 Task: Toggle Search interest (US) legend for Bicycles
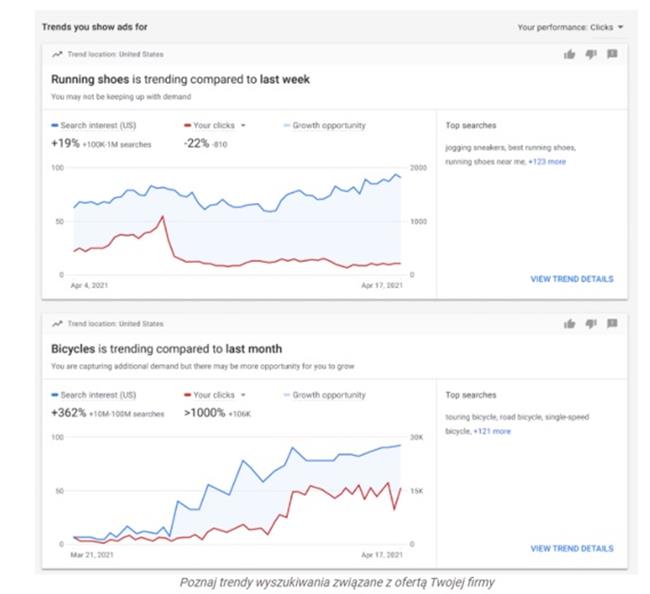(96, 395)
